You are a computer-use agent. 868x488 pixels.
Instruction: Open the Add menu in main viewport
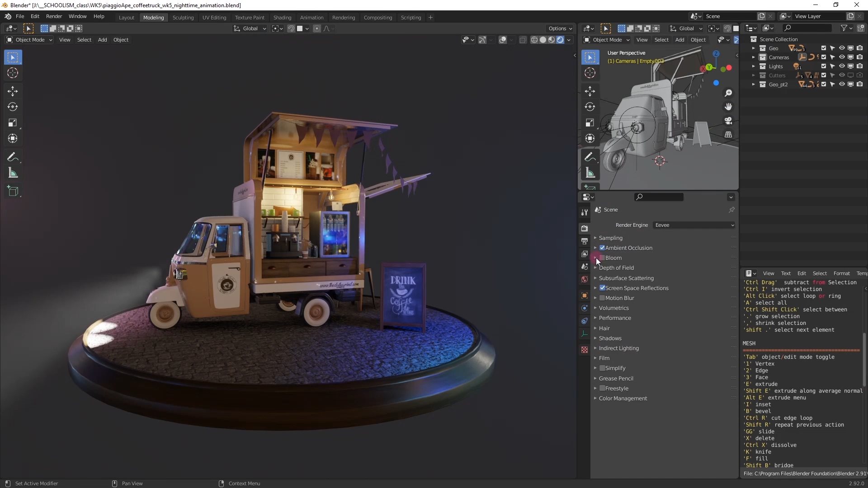[x=103, y=40]
